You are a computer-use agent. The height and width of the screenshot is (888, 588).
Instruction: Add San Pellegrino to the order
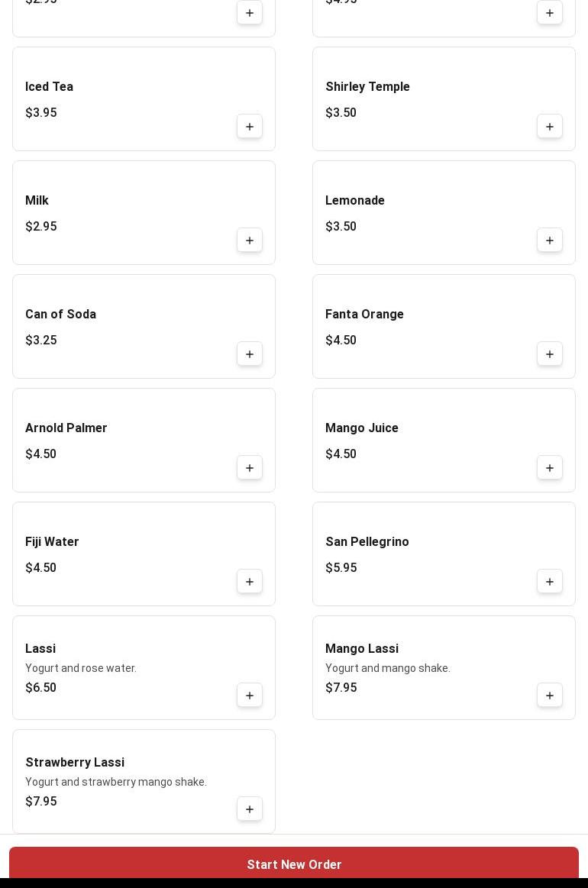pos(550,582)
